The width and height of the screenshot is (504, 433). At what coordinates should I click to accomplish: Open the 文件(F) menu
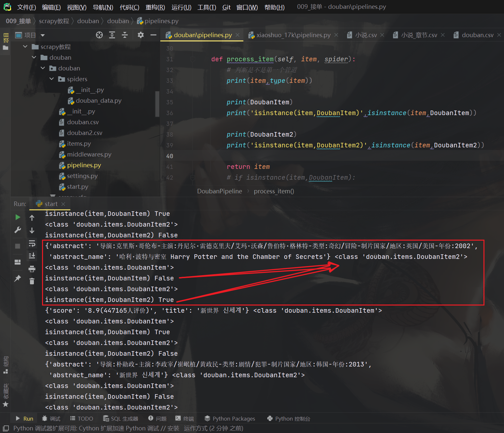pos(26,7)
